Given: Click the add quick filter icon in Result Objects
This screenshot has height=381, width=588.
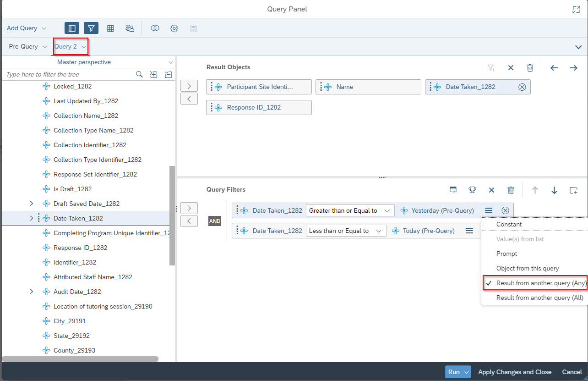Looking at the screenshot, I should (491, 67).
